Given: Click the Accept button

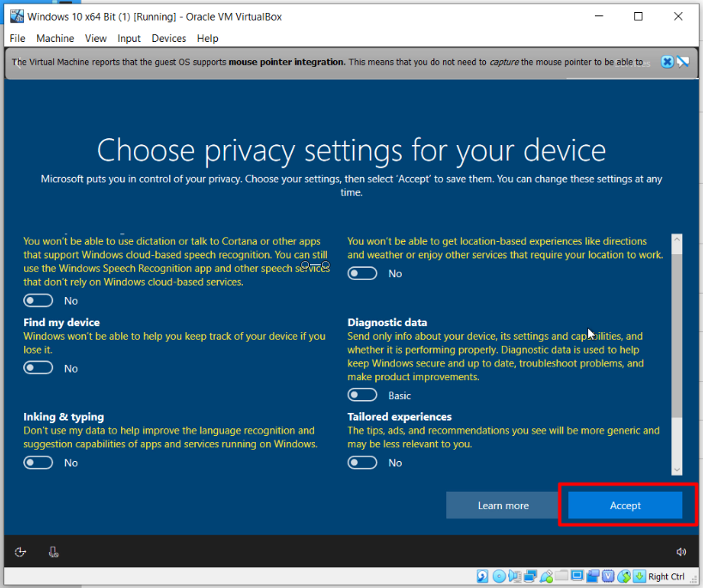Looking at the screenshot, I should [x=625, y=506].
